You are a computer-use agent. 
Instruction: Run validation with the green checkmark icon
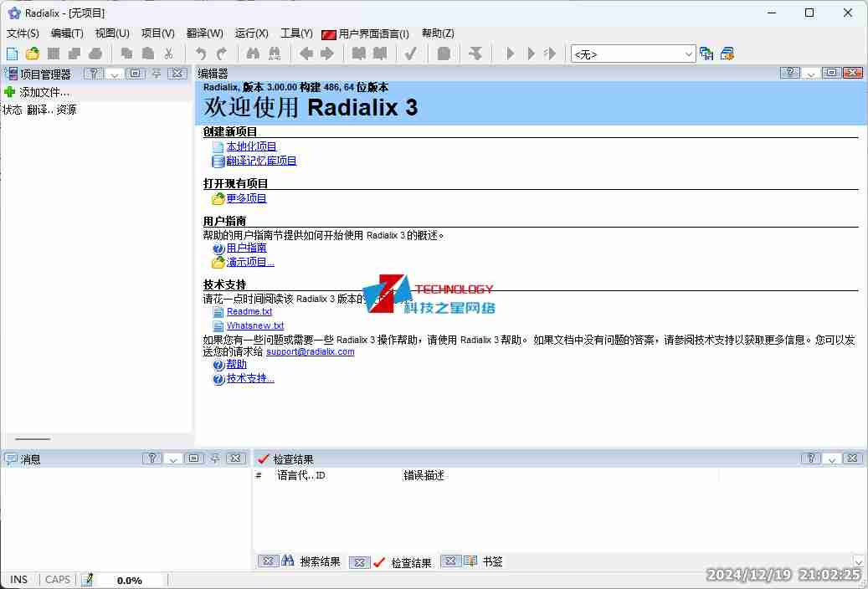(x=410, y=52)
